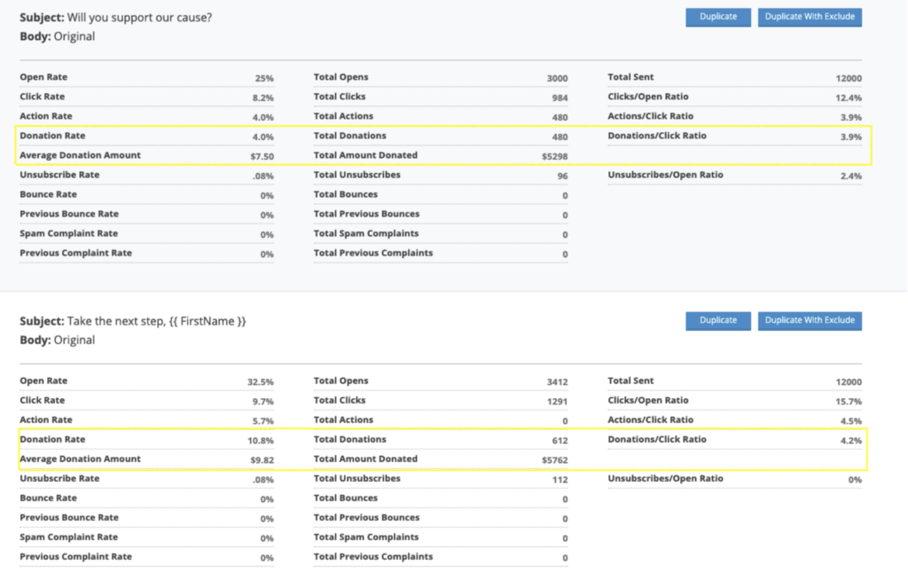This screenshot has height=588, width=908.
Task: Click Duplicate for the second email variant
Action: tap(717, 320)
